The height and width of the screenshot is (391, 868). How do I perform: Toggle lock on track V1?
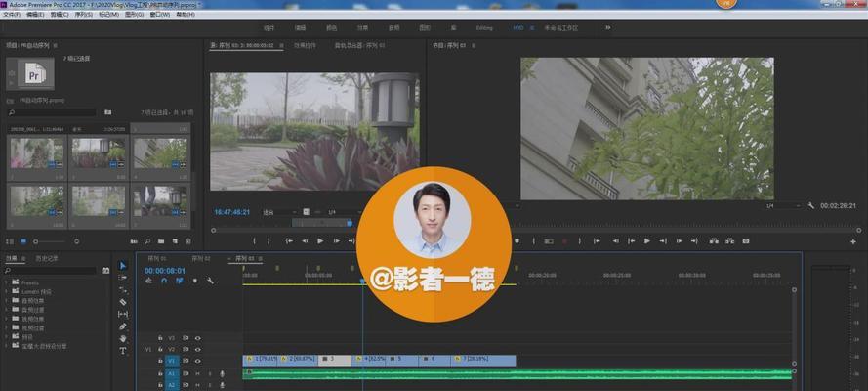(160, 361)
